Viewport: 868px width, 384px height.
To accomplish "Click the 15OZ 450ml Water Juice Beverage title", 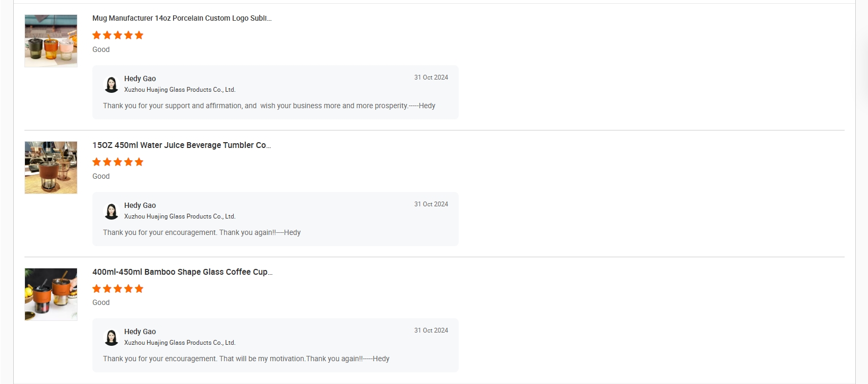I will (182, 145).
